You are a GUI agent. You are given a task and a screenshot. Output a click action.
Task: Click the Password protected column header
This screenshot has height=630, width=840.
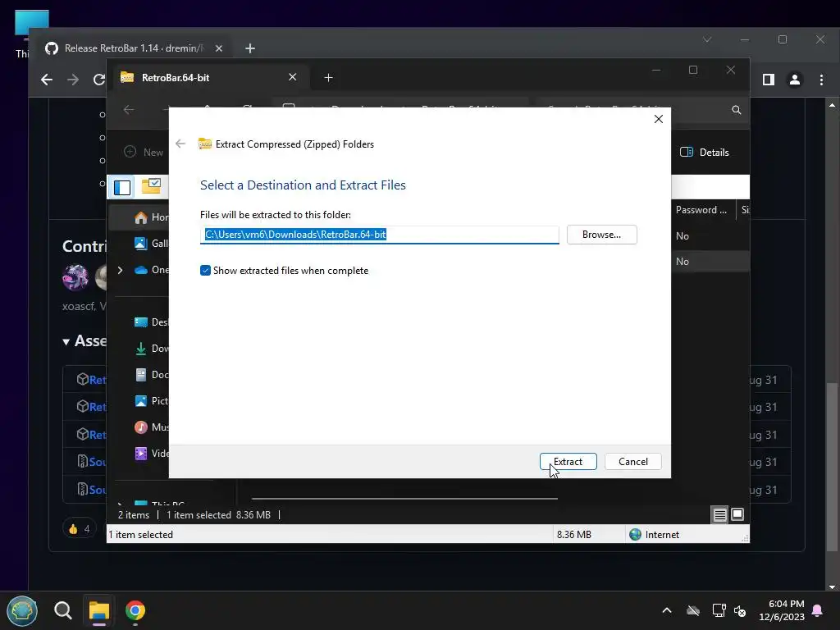[704, 210]
